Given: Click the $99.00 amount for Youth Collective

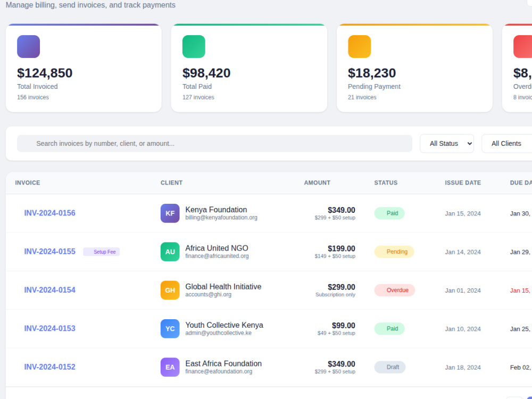Looking at the screenshot, I should click(x=343, y=326).
